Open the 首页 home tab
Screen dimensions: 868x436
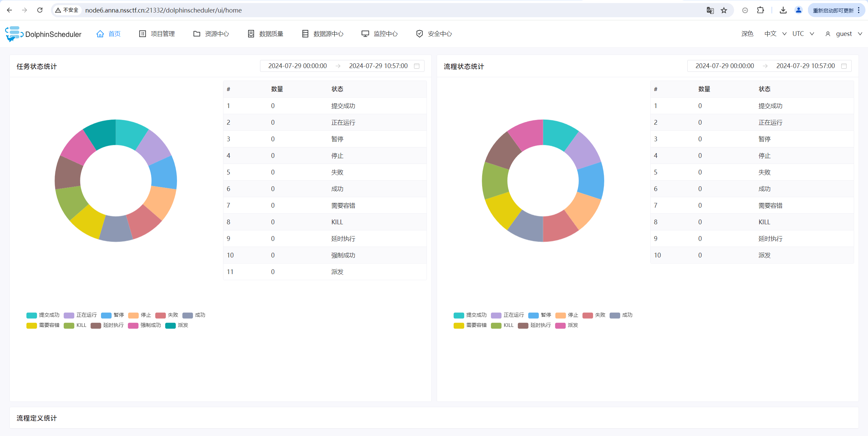[108, 34]
